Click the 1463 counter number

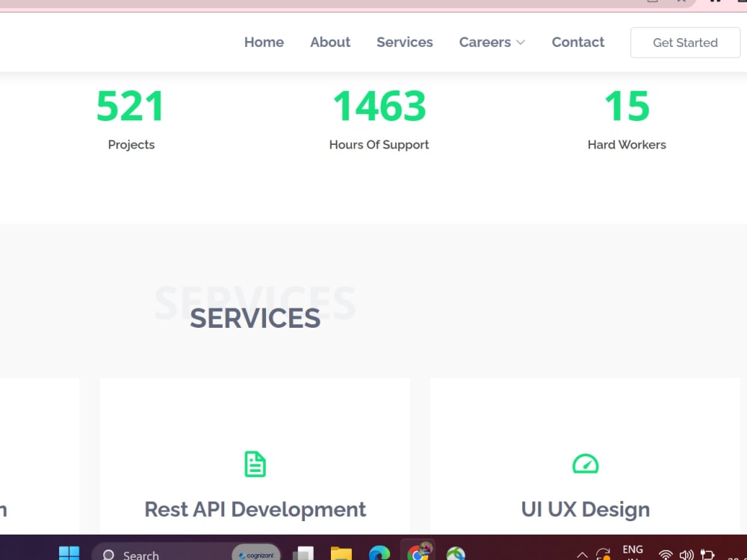tap(379, 106)
